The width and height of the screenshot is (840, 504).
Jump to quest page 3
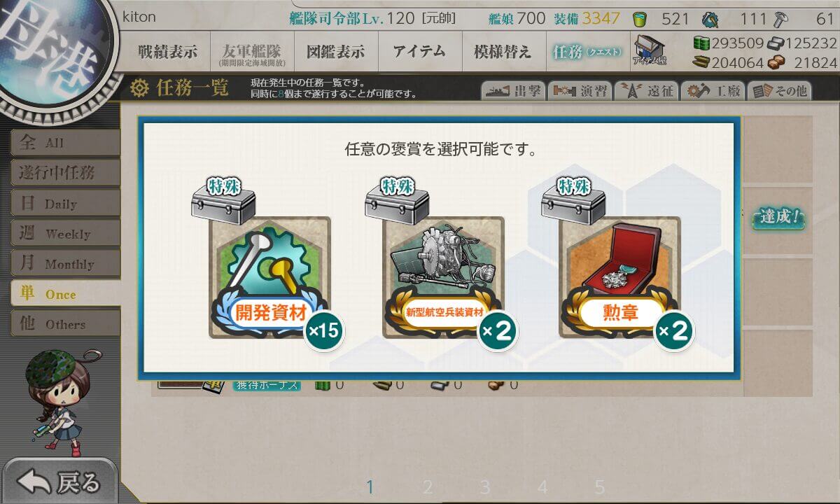(x=485, y=486)
